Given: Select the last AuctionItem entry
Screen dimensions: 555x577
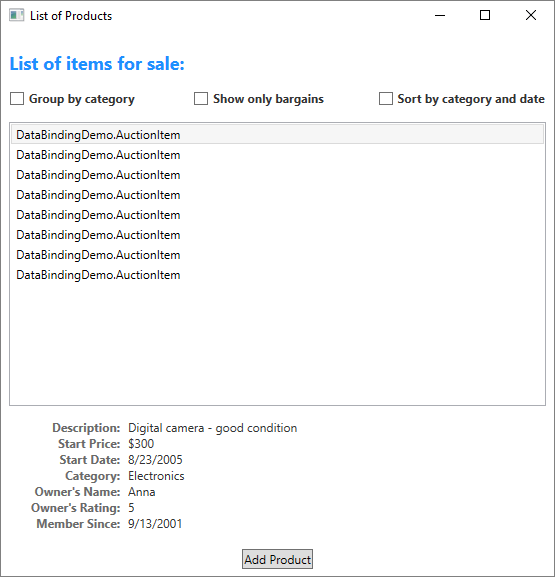Looking at the screenshot, I should [x=278, y=275].
